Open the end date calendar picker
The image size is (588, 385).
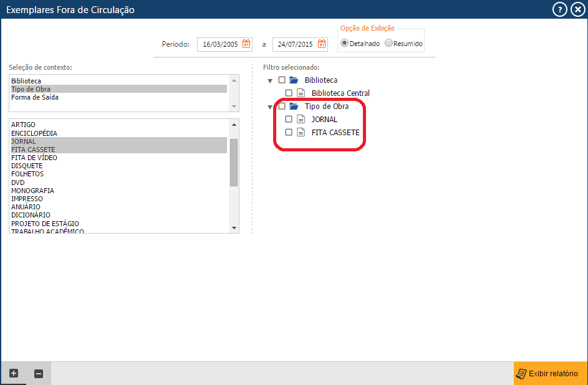(x=322, y=44)
